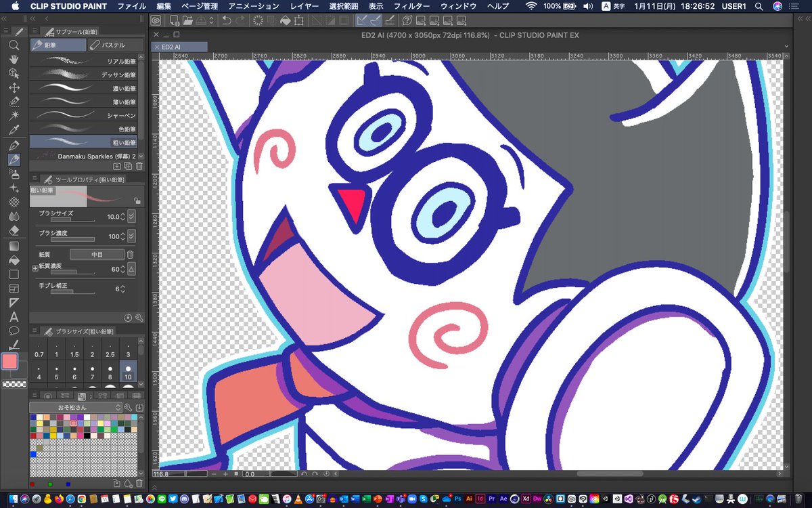812x508 pixels.
Task: Select the Gradient tool
Action: pos(14,246)
